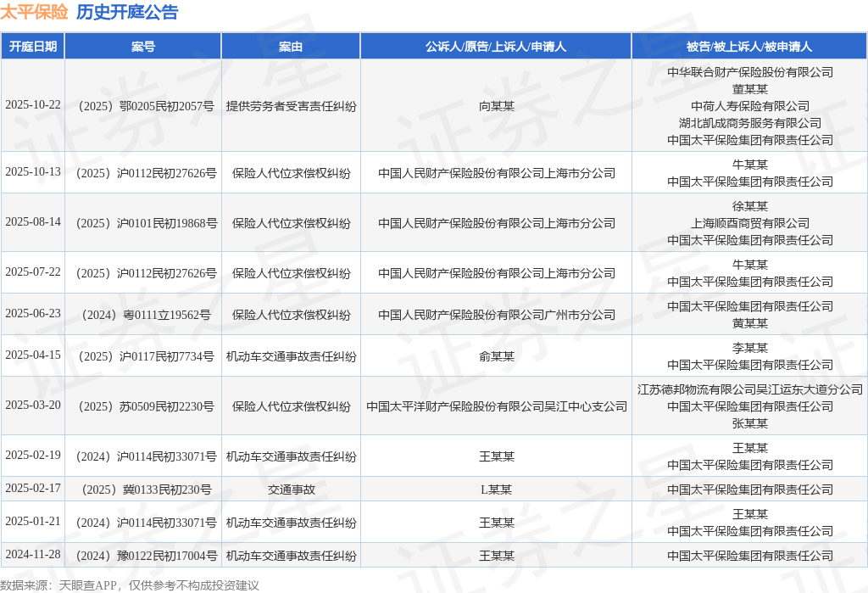Select the date cell 2025-07-22
Image resolution: width=868 pixels, height=593 pixels.
[x=33, y=271]
